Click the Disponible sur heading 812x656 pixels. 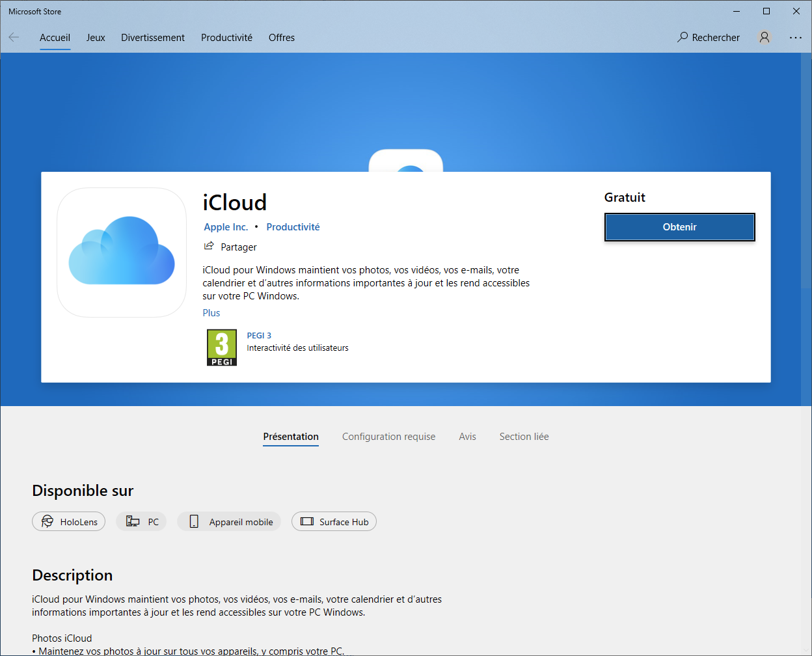(x=83, y=491)
